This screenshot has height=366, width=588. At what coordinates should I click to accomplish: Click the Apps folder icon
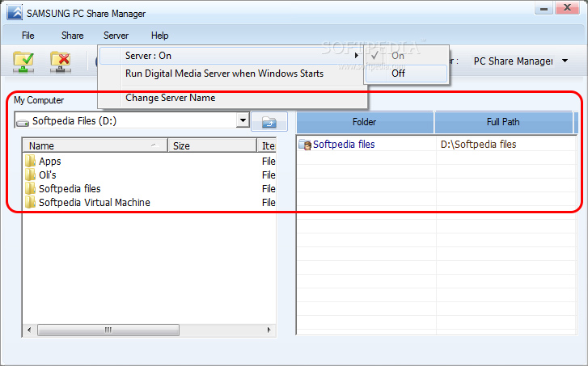31,161
